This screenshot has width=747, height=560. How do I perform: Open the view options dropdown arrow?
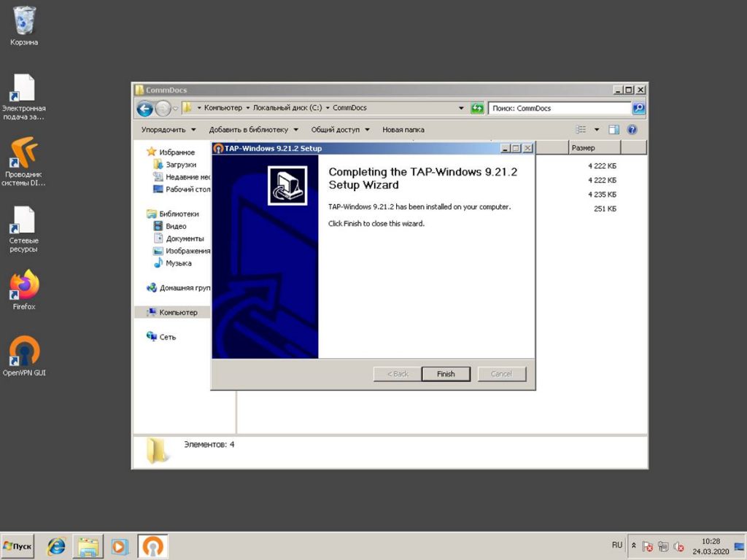pyautogui.click(x=597, y=130)
